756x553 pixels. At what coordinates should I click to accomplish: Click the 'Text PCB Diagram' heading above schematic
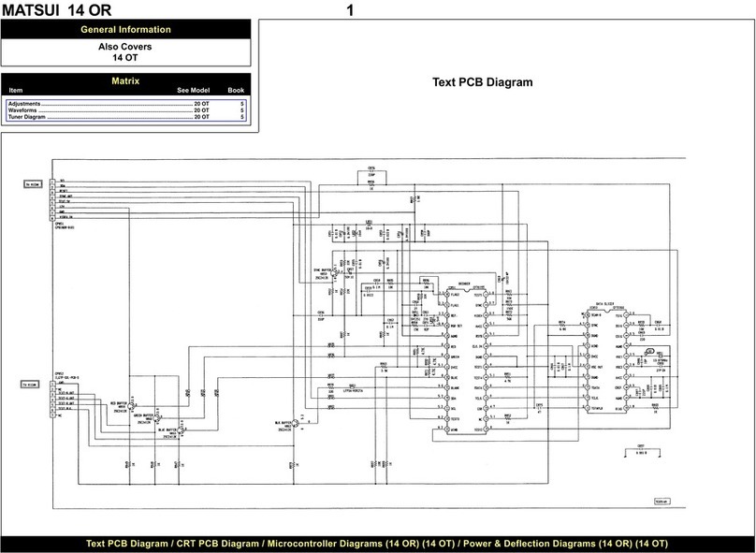click(482, 82)
